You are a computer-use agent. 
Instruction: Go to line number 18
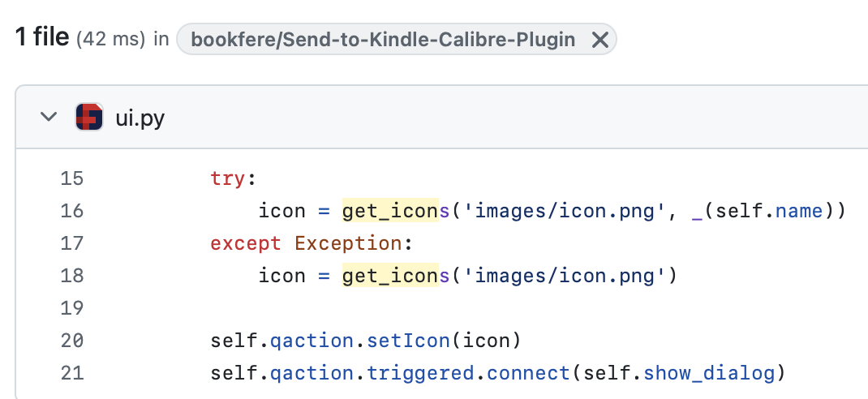click(x=72, y=276)
